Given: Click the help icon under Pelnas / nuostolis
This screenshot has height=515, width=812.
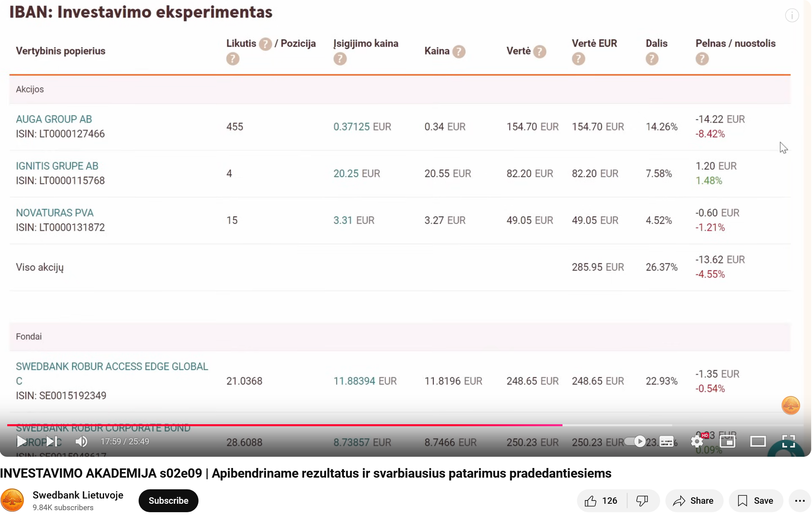Looking at the screenshot, I should click(702, 59).
